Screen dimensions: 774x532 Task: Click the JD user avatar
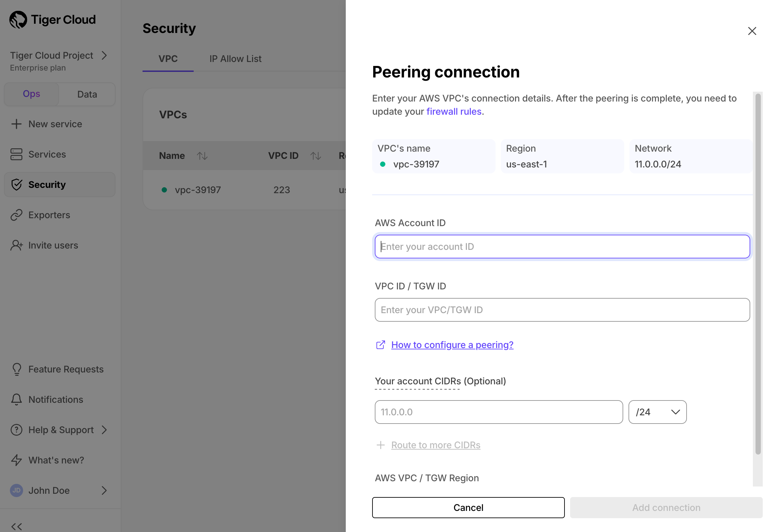click(16, 491)
